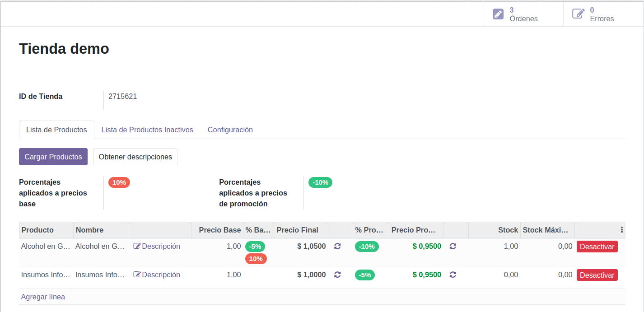Refresh promo price for Alcohol en Gel row
This screenshot has height=312, width=644.
click(x=453, y=246)
